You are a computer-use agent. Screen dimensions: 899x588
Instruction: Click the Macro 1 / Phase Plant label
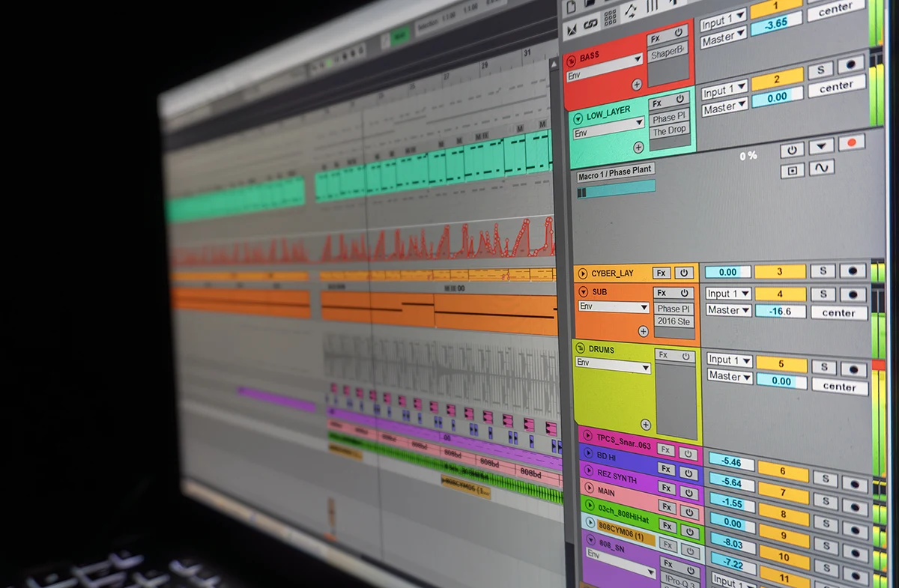tap(614, 174)
